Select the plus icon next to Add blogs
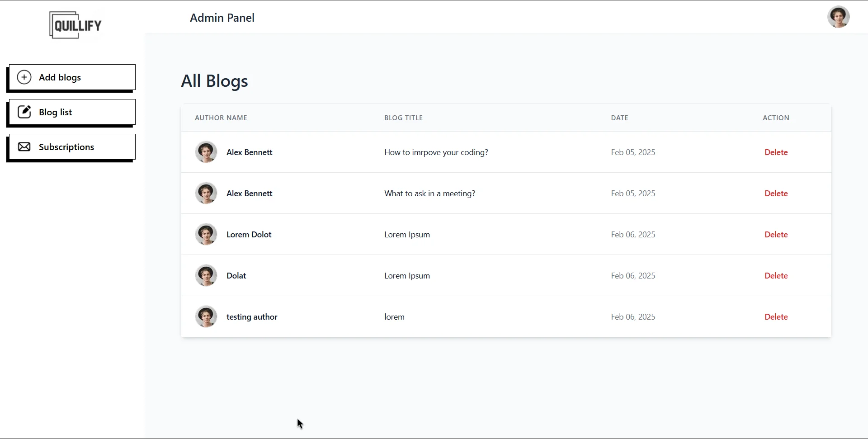Viewport: 868px width, 439px height. click(24, 77)
